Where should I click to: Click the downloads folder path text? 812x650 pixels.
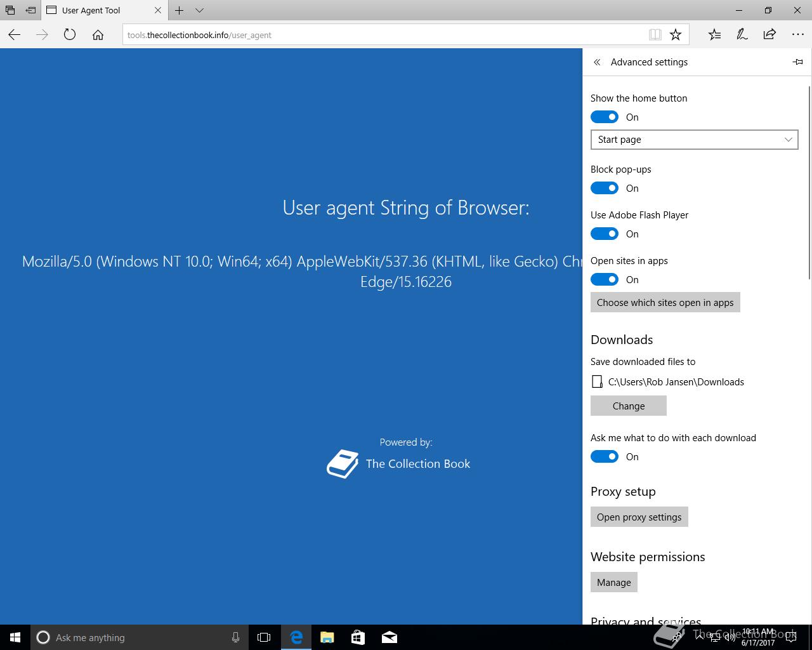676,381
